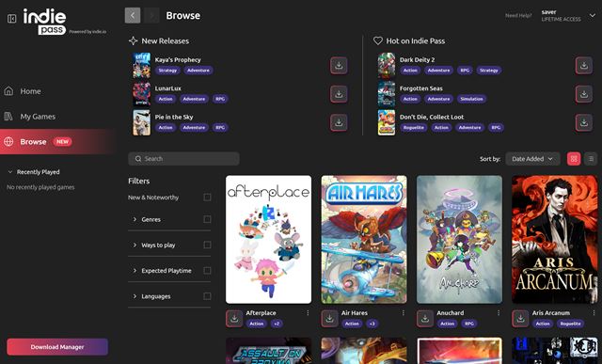602x364 pixels.
Task: Expand the Ways to play filter section
Action: 135,245
